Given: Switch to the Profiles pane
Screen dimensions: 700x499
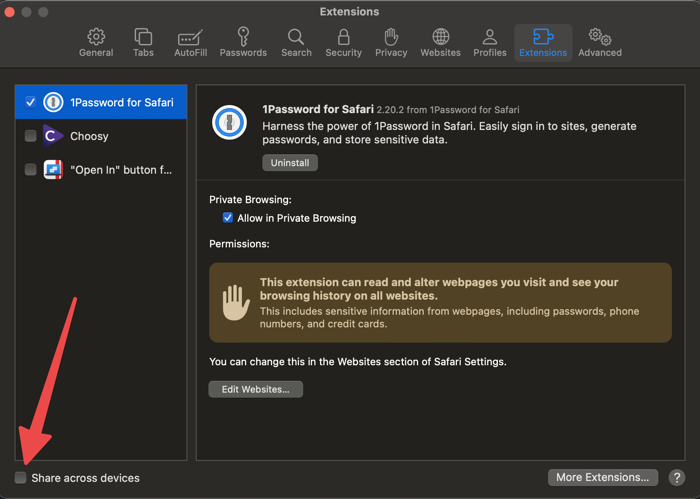Looking at the screenshot, I should click(490, 42).
